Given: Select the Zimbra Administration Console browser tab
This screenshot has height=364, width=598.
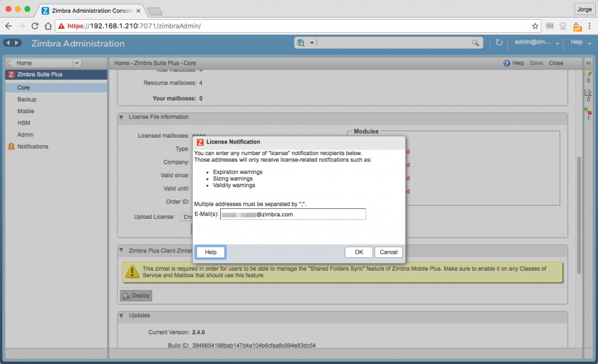Looking at the screenshot, I should (92, 10).
